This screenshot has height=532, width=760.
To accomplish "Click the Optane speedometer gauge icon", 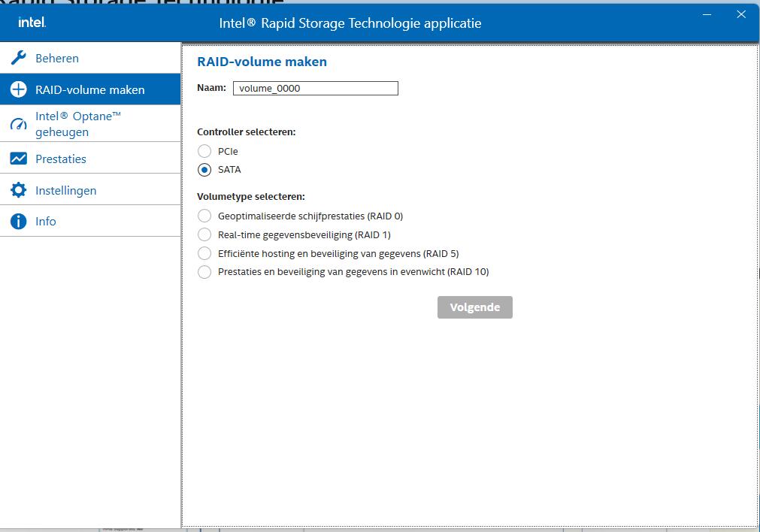I will click(19, 124).
